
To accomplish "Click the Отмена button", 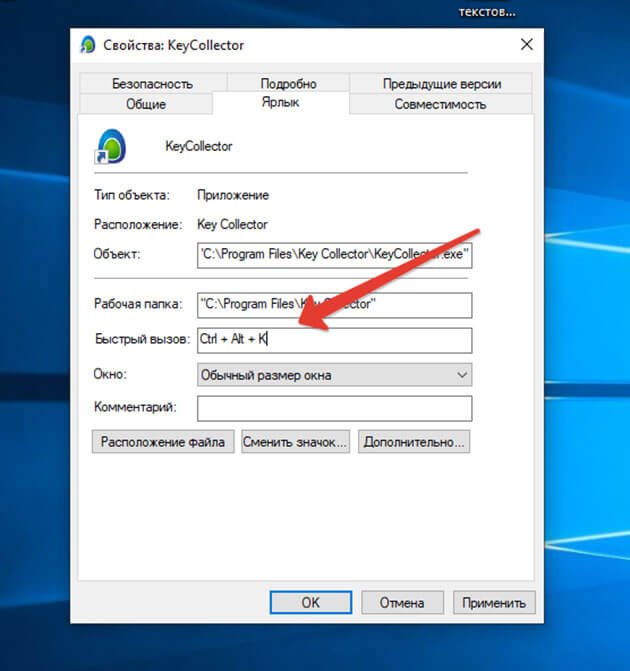I will (402, 603).
